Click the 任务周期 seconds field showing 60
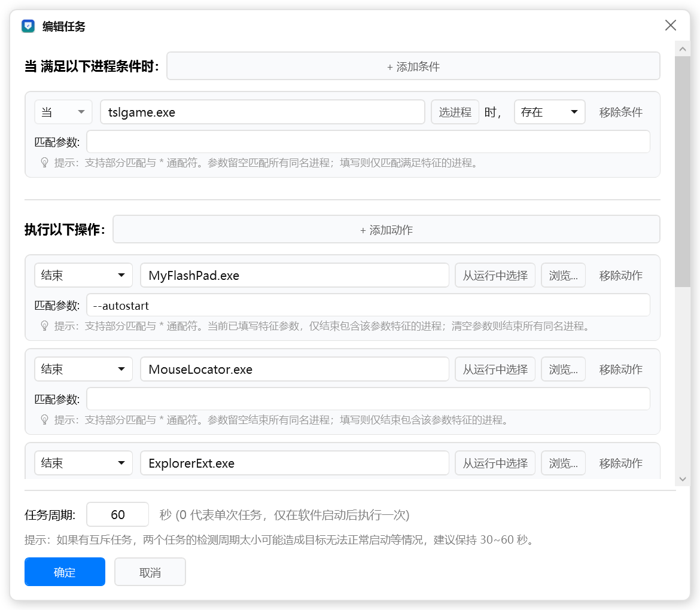The height and width of the screenshot is (610, 700). click(117, 514)
